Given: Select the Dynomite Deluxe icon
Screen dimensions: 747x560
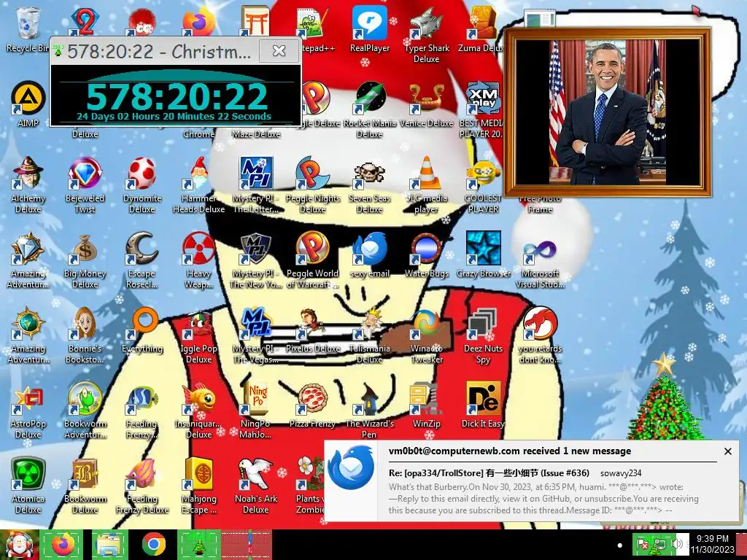Looking at the screenshot, I should click(x=142, y=173).
